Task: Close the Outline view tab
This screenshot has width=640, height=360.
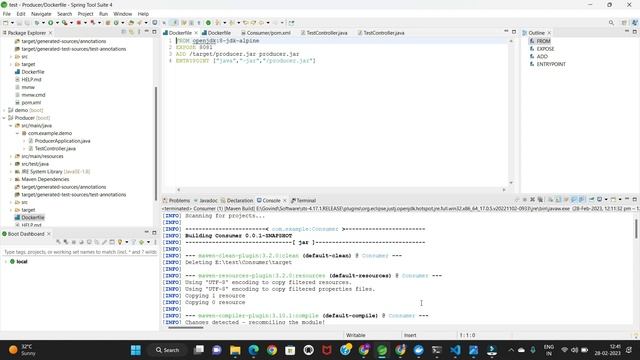Action: tap(549, 33)
